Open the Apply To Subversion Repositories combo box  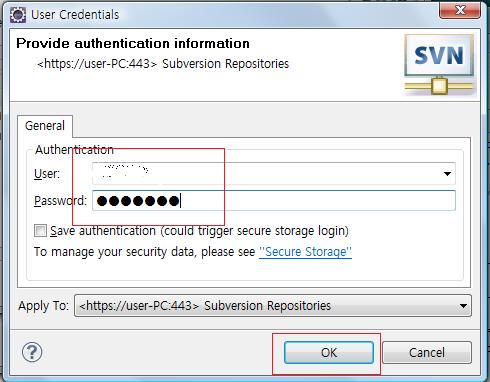point(273,306)
